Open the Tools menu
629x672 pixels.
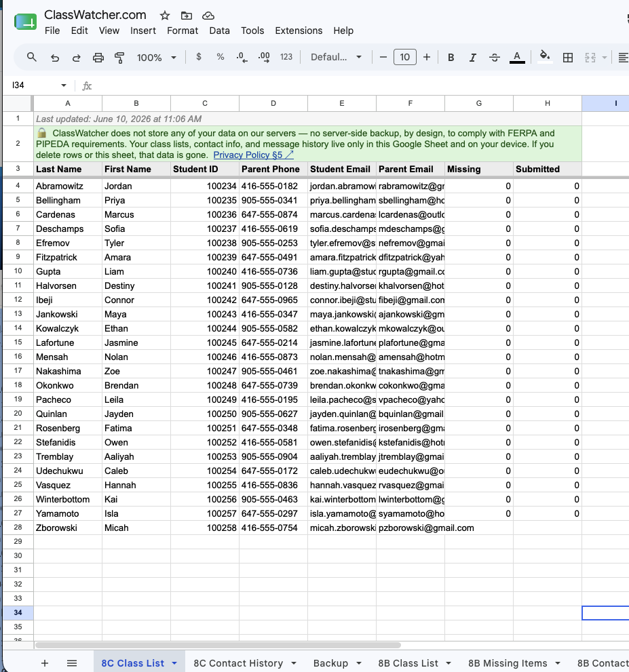coord(252,31)
